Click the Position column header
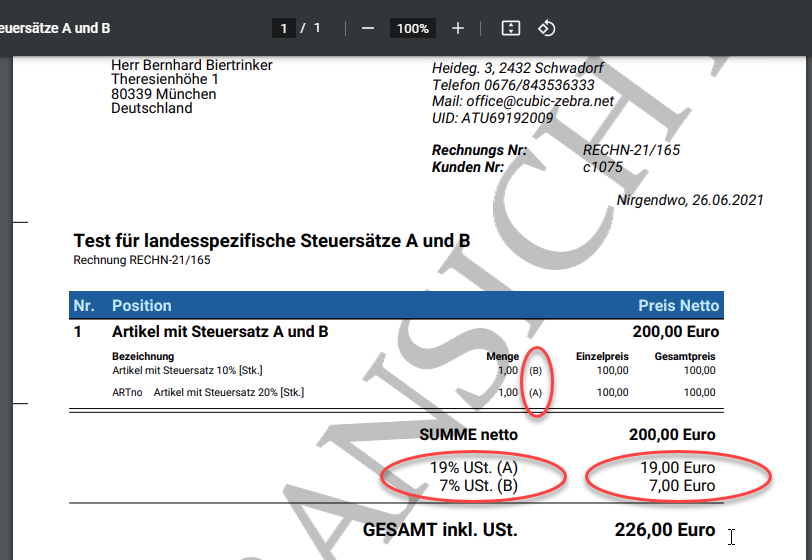The width and height of the screenshot is (812, 560). pos(142,305)
